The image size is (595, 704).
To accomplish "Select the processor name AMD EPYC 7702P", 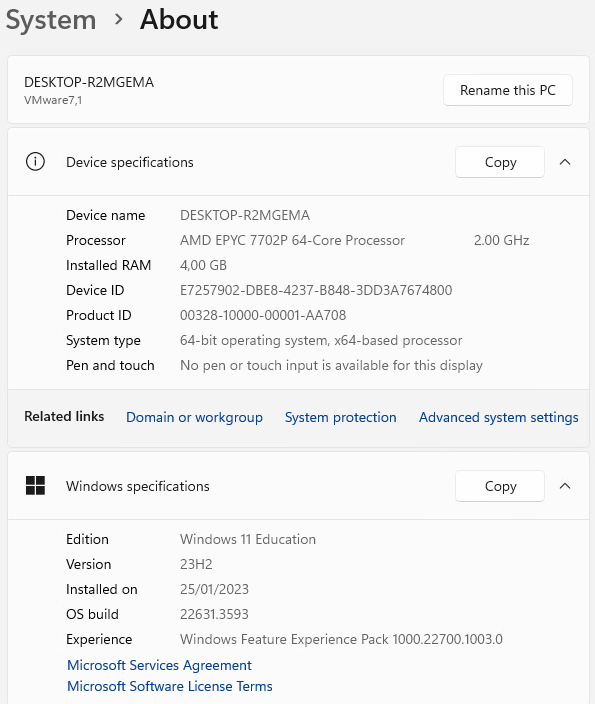I will coord(234,240).
